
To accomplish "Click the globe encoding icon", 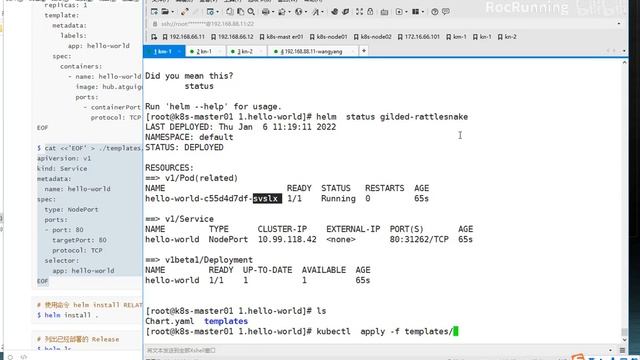I will pos(298,12).
